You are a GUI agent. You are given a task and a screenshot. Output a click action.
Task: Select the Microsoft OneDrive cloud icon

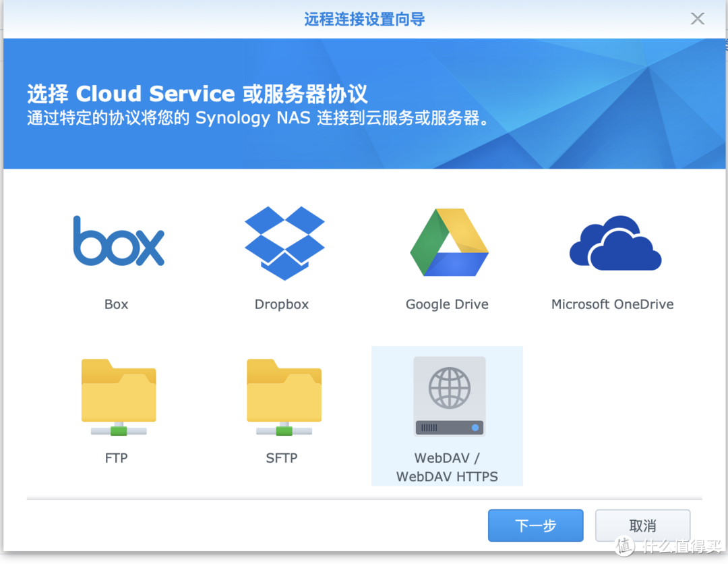(x=615, y=243)
